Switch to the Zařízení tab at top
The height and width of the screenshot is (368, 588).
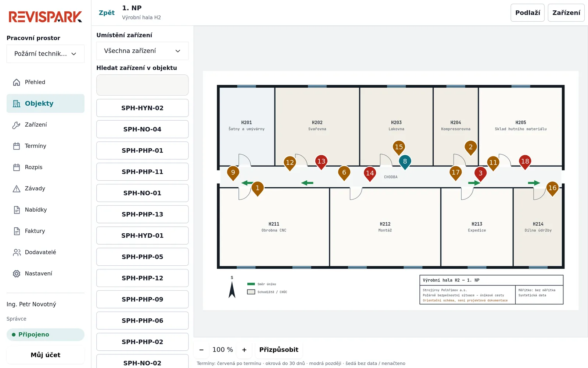[566, 13]
